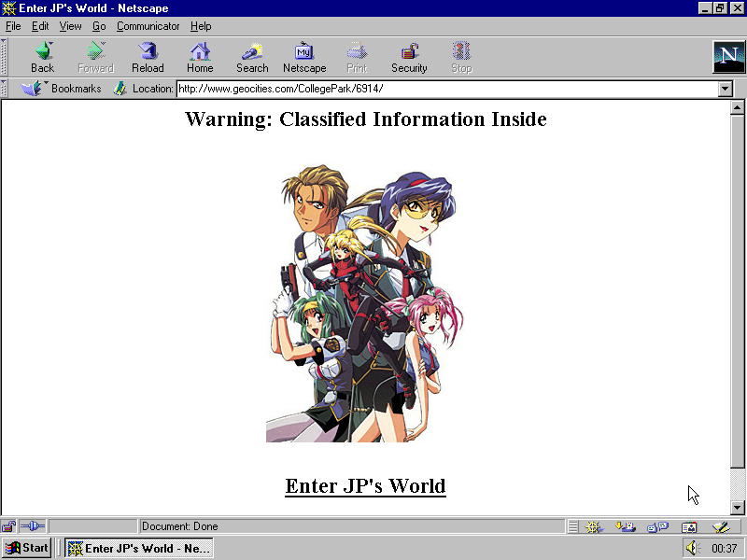The height and width of the screenshot is (560, 747).
Task: Toggle the online/offline connection icon
Action: tap(33, 526)
